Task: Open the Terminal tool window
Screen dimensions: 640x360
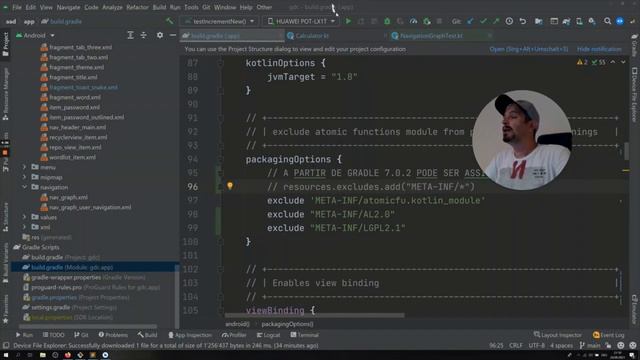Action: [304, 335]
